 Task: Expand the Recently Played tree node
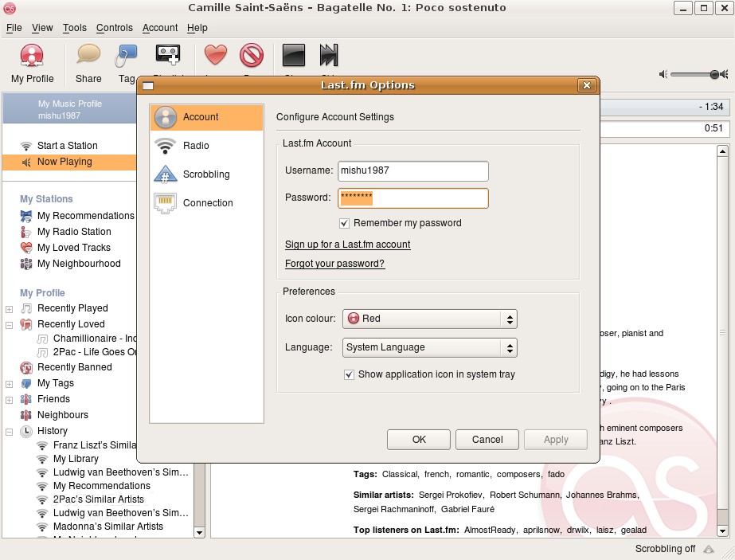tap(9, 309)
